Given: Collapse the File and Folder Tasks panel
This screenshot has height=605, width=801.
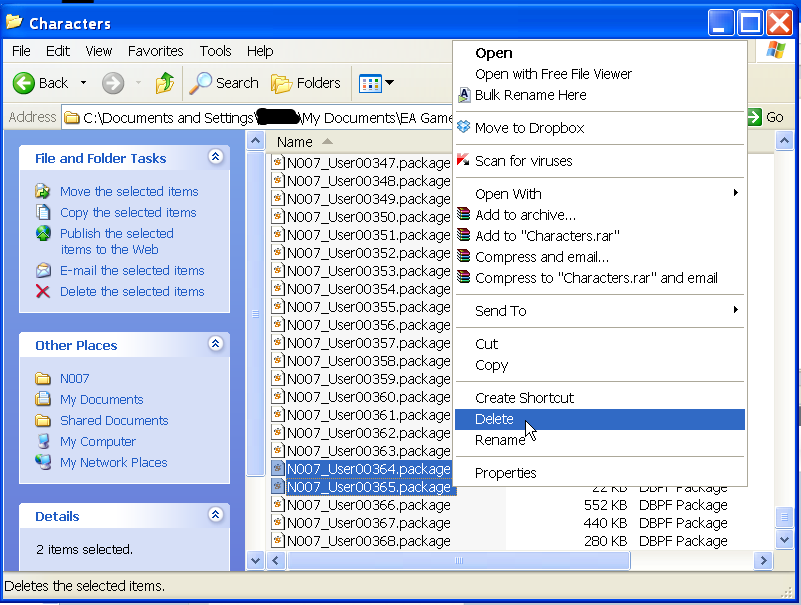Looking at the screenshot, I should tap(216, 157).
